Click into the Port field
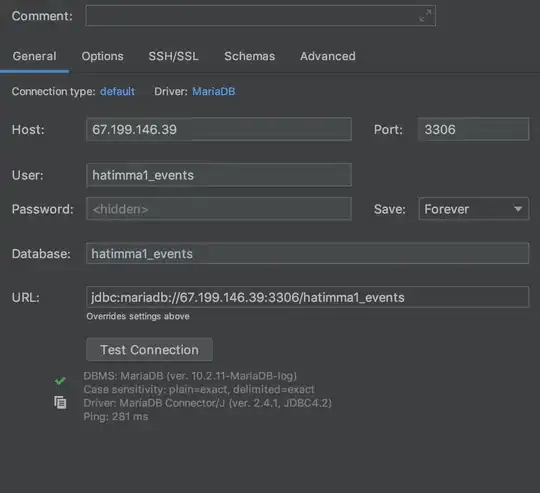 coord(474,129)
